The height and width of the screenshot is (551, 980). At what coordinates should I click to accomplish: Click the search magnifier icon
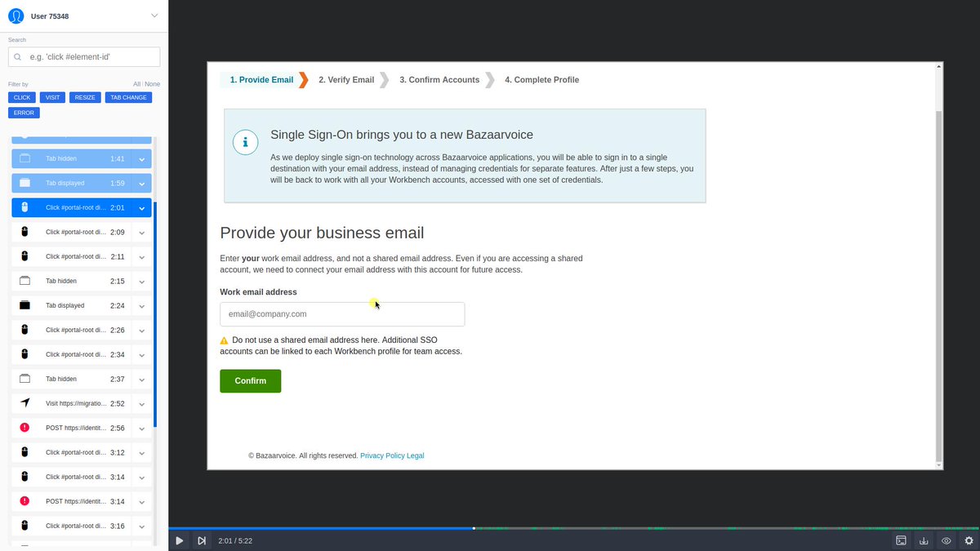18,57
